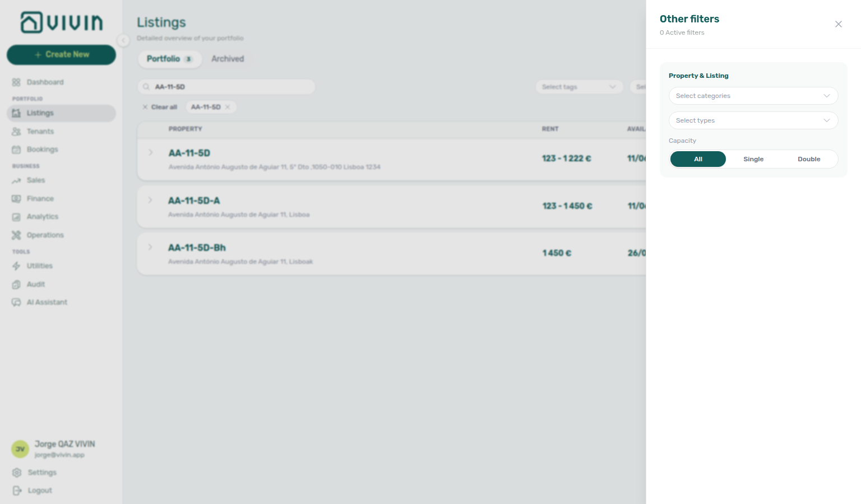The height and width of the screenshot is (504, 861).
Task: Remove the AA-11-5D filter chip
Action: pyautogui.click(x=228, y=107)
